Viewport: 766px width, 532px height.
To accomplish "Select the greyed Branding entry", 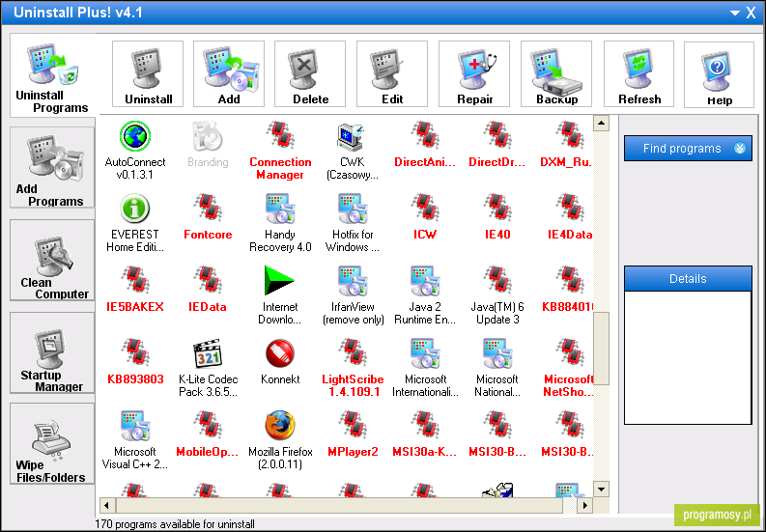I will click(x=208, y=145).
